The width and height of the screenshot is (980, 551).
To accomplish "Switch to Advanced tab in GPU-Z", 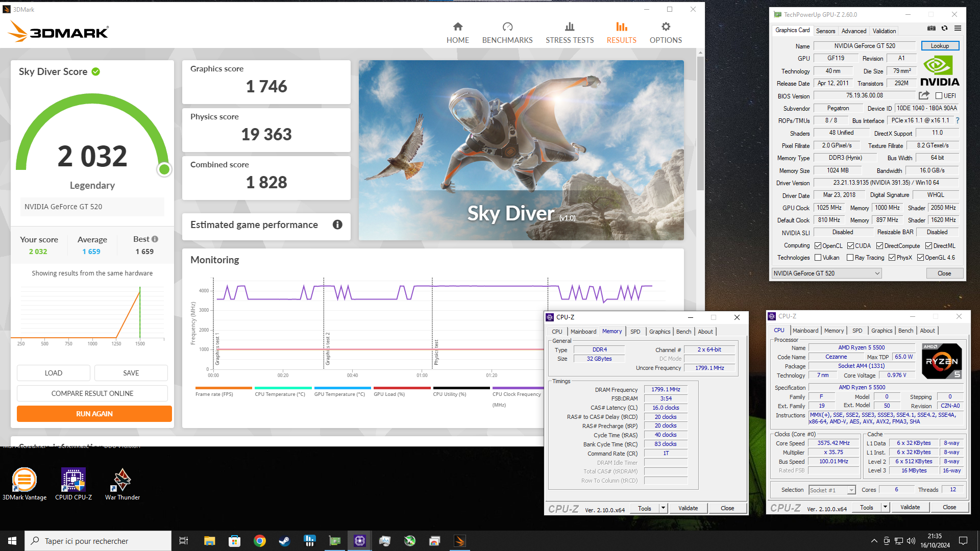I will click(853, 31).
